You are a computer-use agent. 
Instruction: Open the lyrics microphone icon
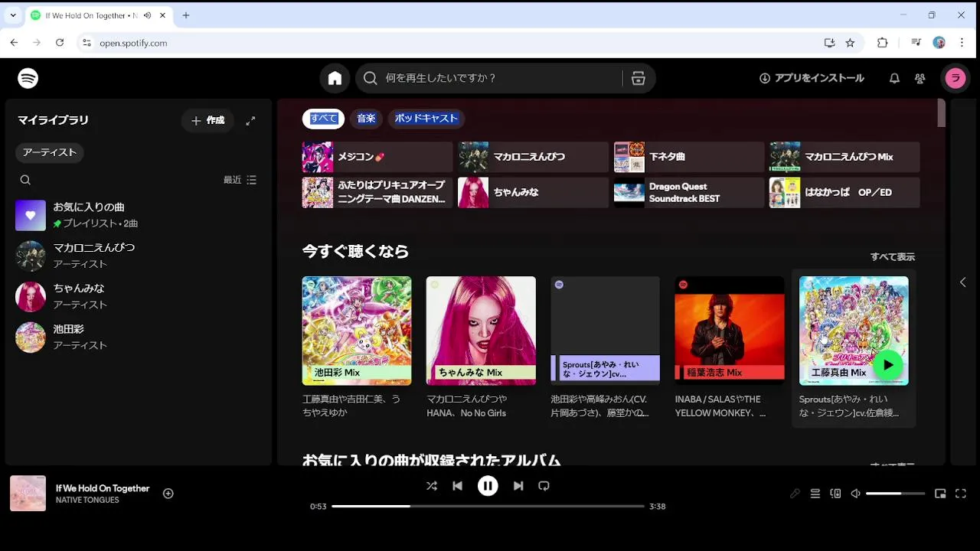(x=795, y=494)
